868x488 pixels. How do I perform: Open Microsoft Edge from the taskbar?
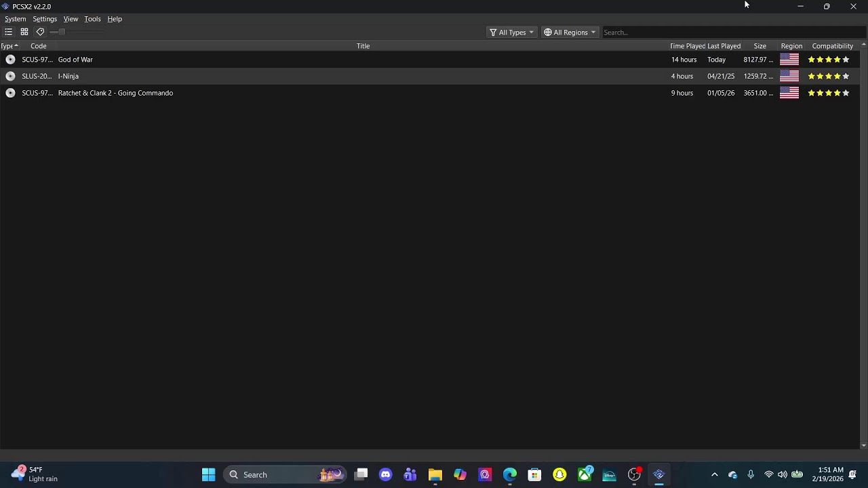[x=510, y=474]
